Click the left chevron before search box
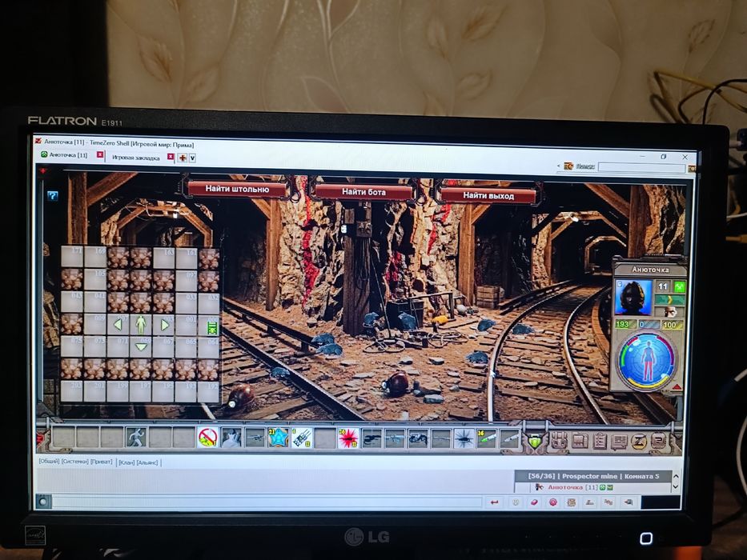The height and width of the screenshot is (560, 747). click(x=558, y=166)
